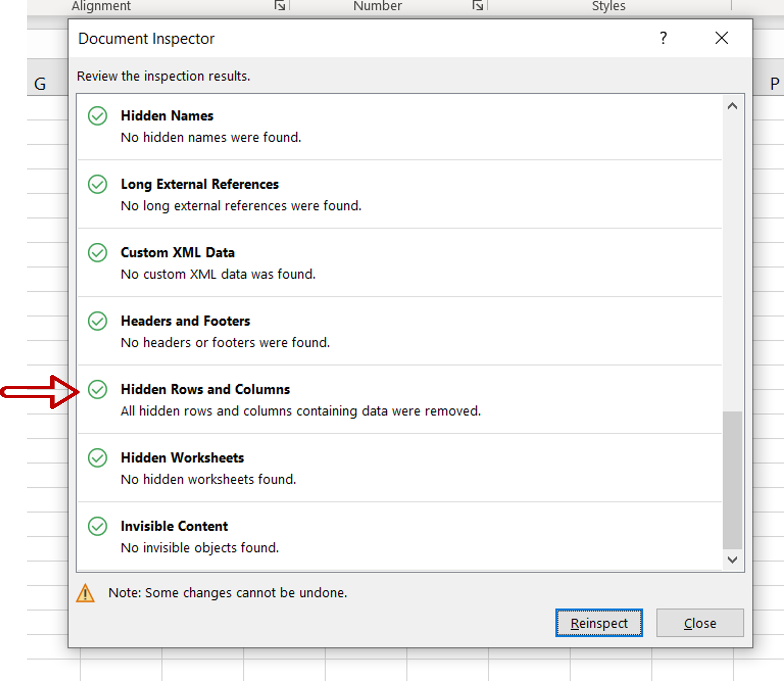
Task: Click the scroll down arrow in results list
Action: tap(732, 560)
